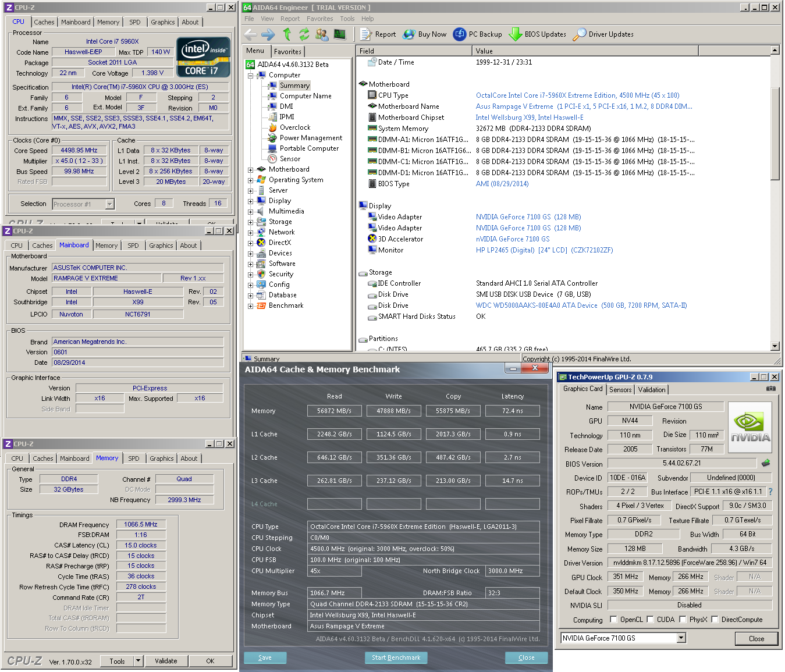
Task: Click the AIDA64 vertical scrollbar thumb
Action: 775,134
